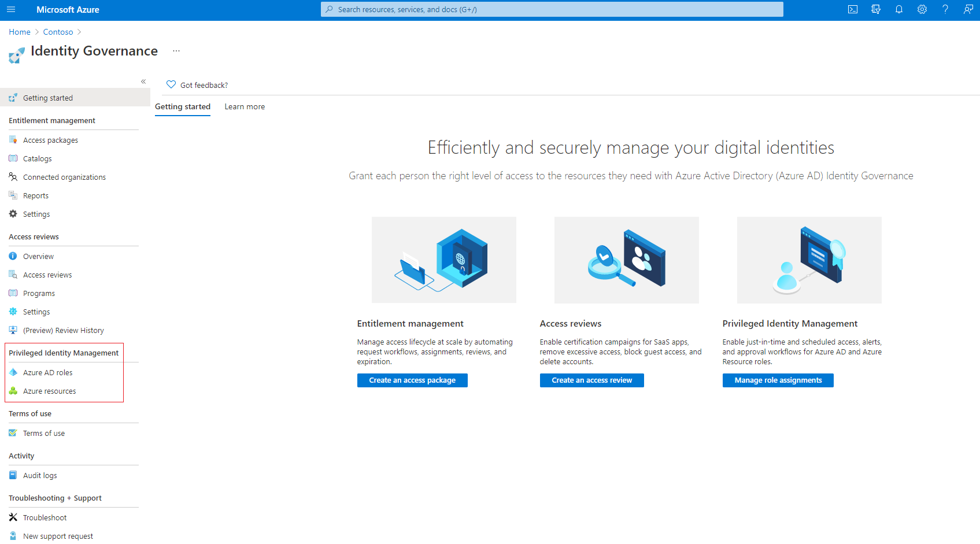The image size is (980, 544).
Task: Select Getting started in the sidebar
Action: (75, 98)
